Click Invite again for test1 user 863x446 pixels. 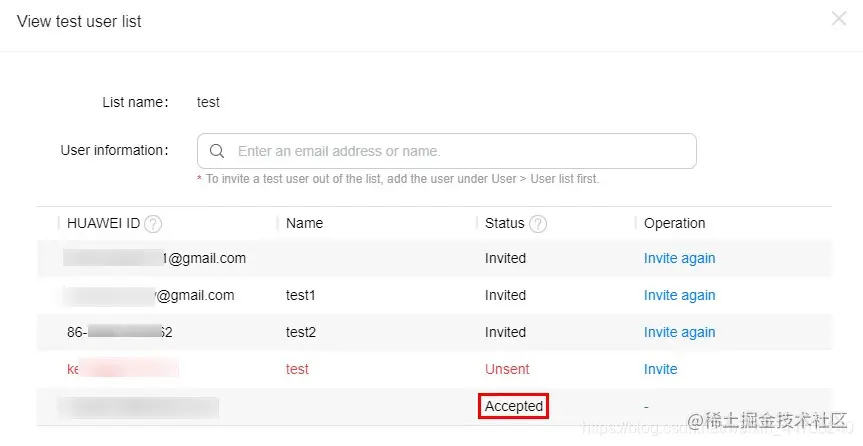point(679,295)
